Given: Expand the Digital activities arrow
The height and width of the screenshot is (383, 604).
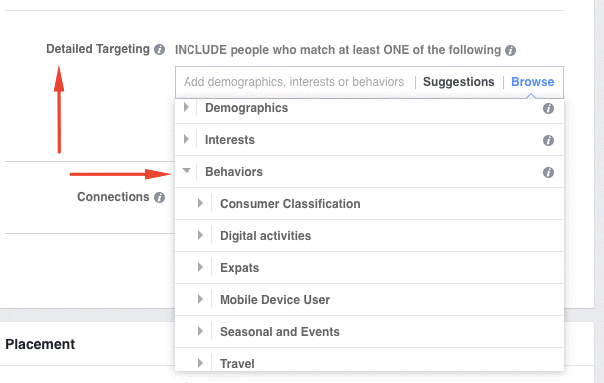Looking at the screenshot, I should [200, 235].
